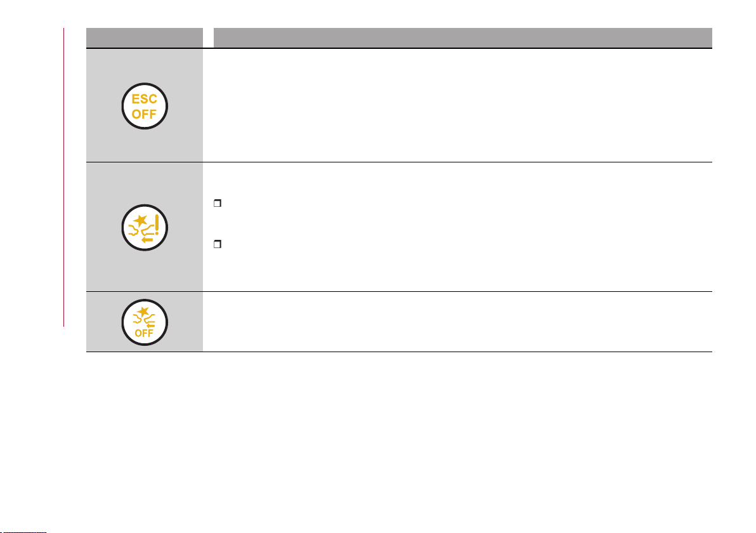The height and width of the screenshot is (533, 756).
Task: Click gray cell background above ESC OFF icon
Action: point(145,65)
